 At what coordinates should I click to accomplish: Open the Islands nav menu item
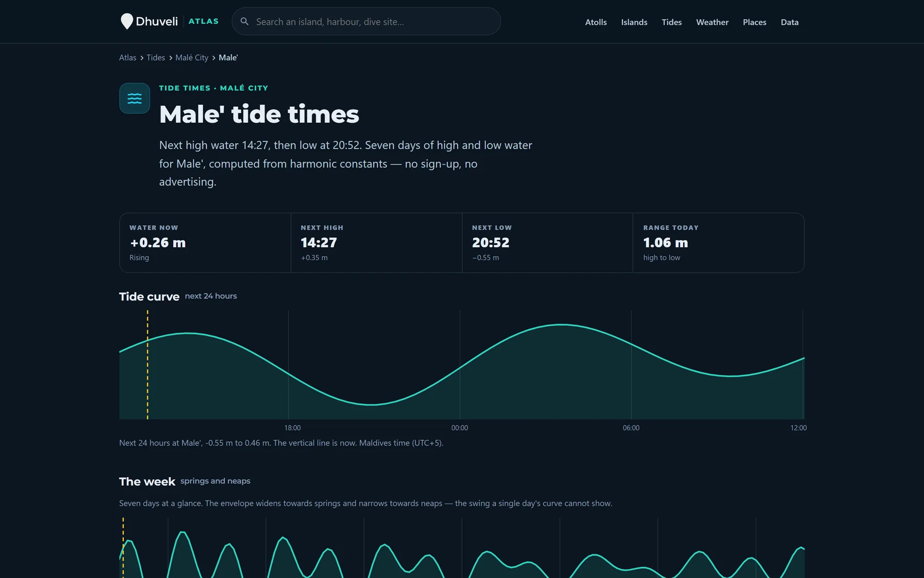pyautogui.click(x=634, y=22)
